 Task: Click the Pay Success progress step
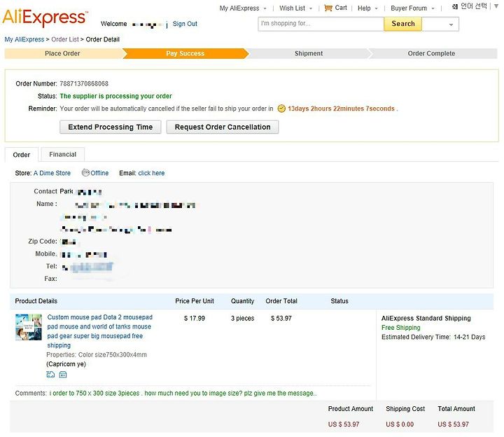point(185,54)
